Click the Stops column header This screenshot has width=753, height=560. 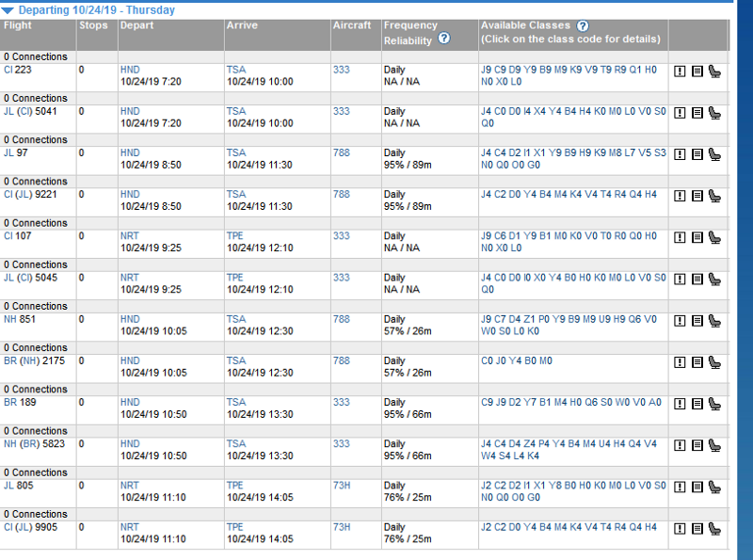pyautogui.click(x=93, y=25)
